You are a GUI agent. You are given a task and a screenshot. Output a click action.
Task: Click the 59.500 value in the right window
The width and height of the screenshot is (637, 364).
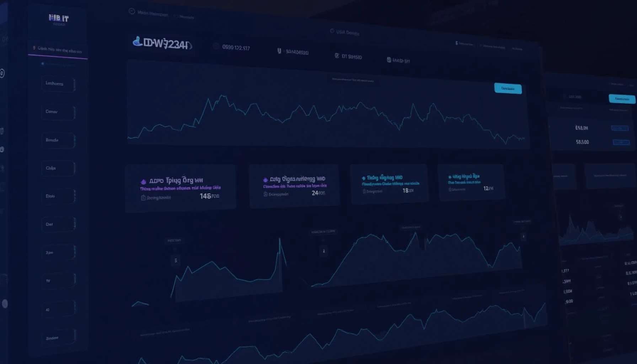tap(582, 142)
